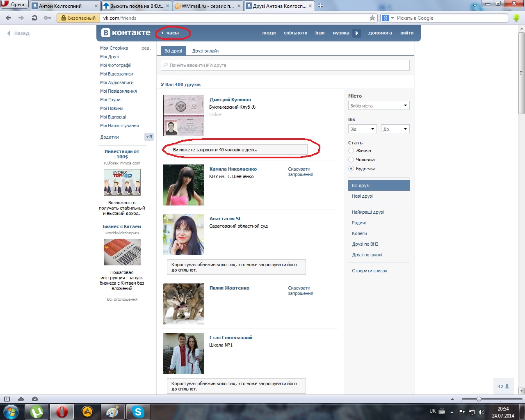Toggle the Opera panels icon in the status bar
This screenshot has width=525, height=420.
7,399
